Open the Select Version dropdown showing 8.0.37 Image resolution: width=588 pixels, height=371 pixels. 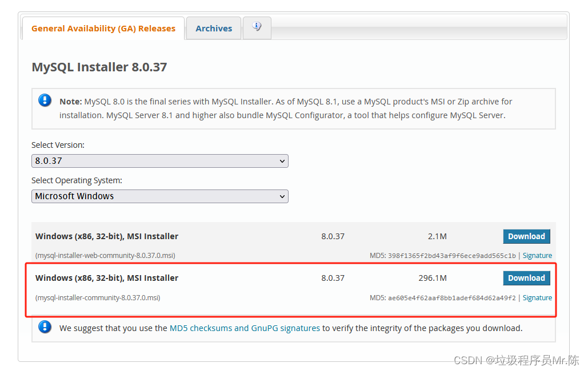click(x=160, y=161)
